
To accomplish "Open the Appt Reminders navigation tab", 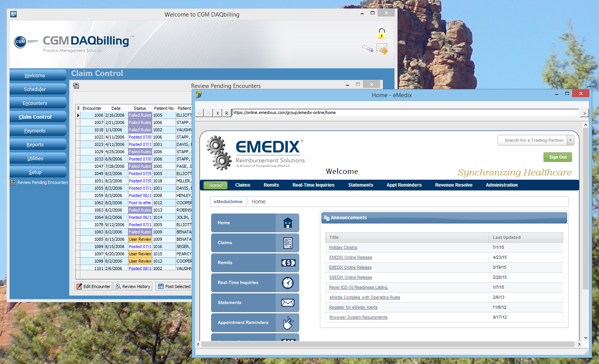I will (x=404, y=185).
